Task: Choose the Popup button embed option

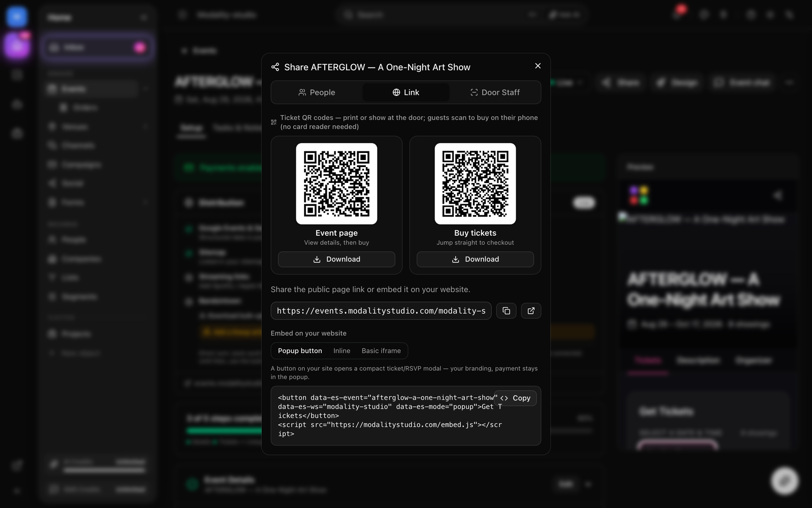Action: click(300, 351)
